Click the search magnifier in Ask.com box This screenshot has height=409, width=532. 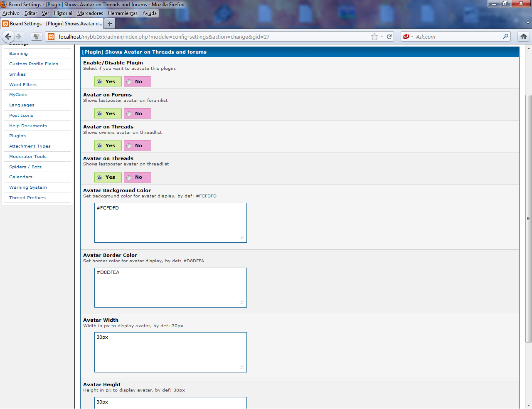point(505,37)
